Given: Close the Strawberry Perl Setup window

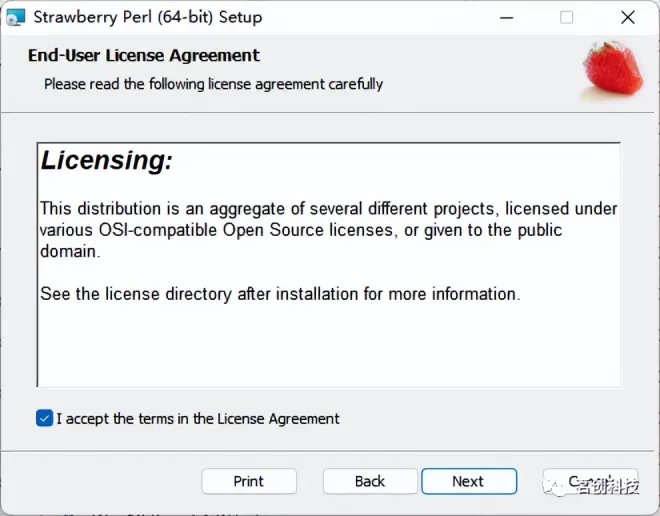Looking at the screenshot, I should point(628,18).
